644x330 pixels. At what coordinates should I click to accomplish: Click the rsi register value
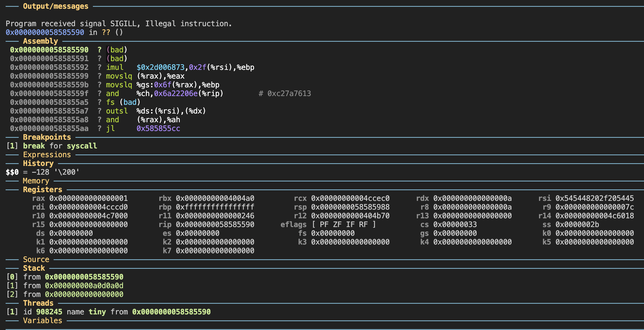click(594, 198)
